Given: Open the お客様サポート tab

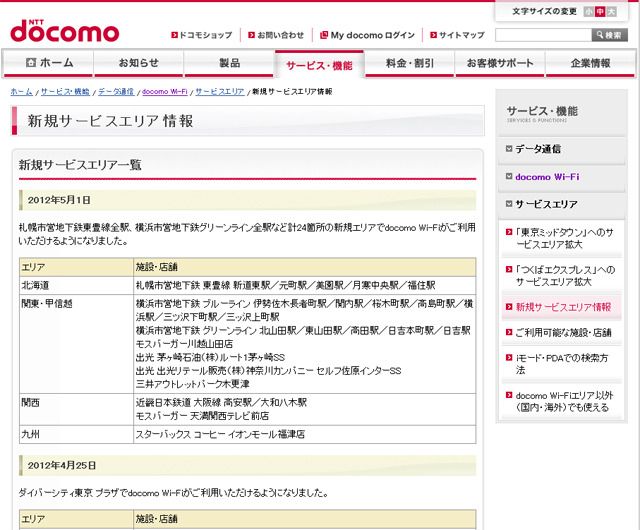Looking at the screenshot, I should point(500,63).
